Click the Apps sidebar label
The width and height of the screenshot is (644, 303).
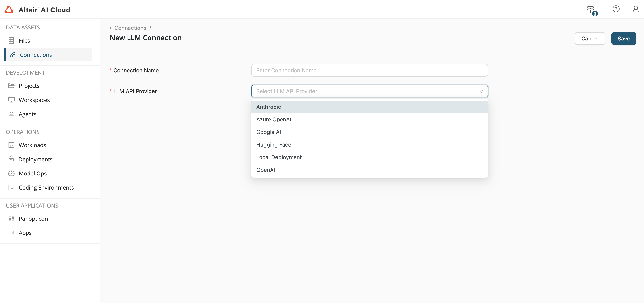point(25,233)
